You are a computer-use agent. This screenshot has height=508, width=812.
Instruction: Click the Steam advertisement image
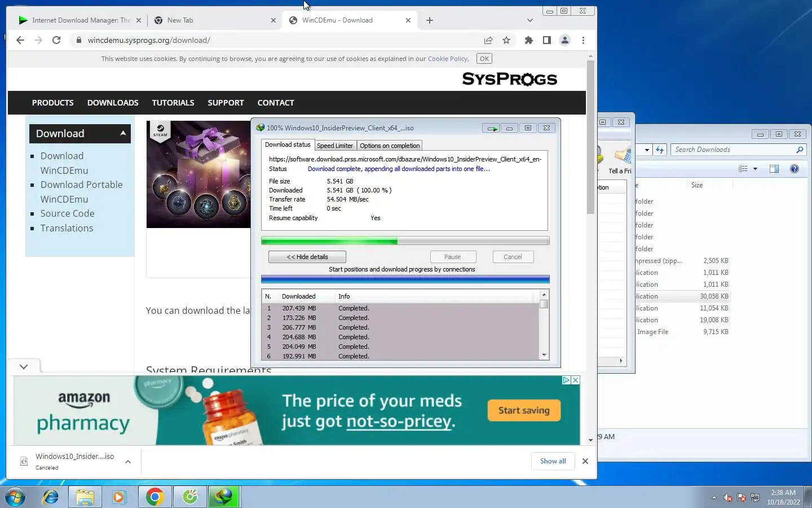[x=198, y=174]
